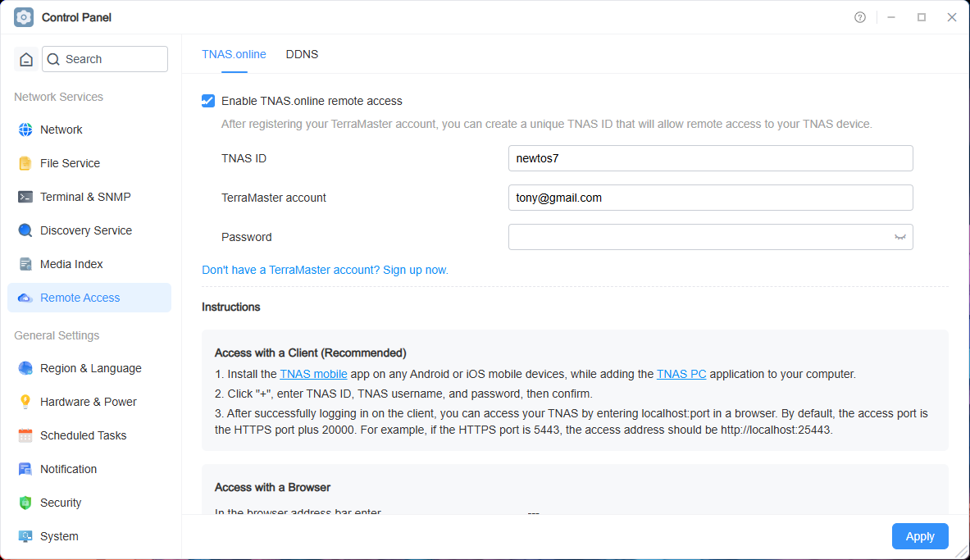This screenshot has height=560, width=970.
Task: Reveal the hidden password text
Action: [899, 237]
